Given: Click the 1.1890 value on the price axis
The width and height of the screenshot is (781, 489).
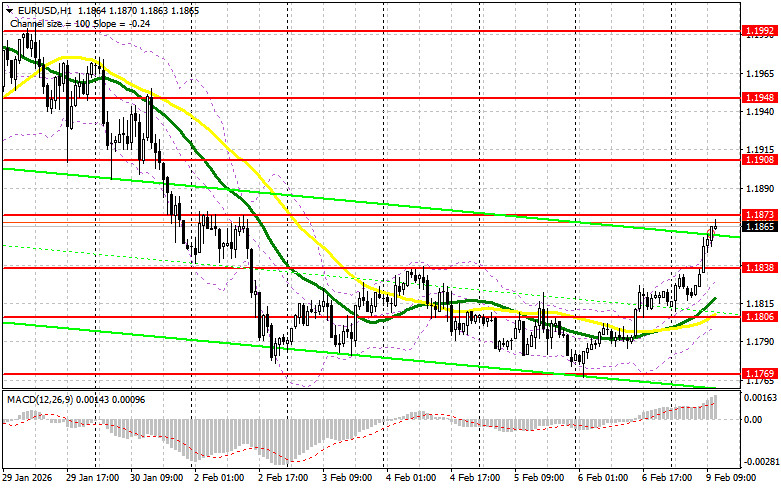Looking at the screenshot, I should [760, 189].
